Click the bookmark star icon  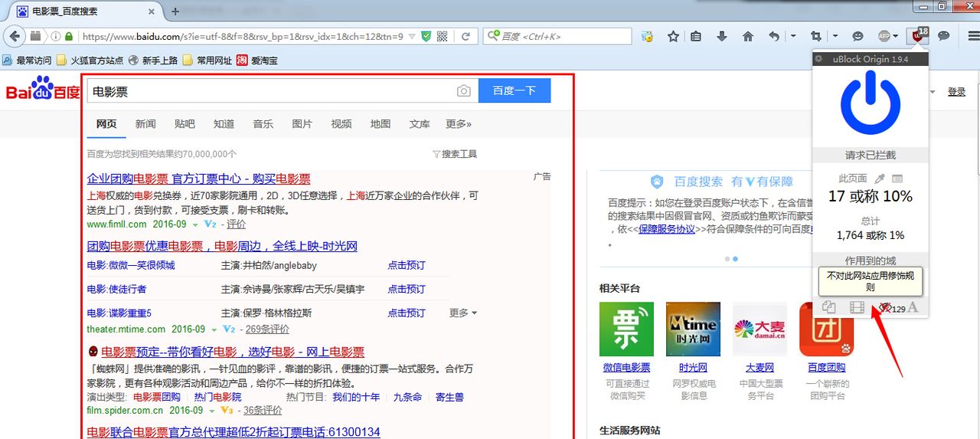(x=673, y=36)
